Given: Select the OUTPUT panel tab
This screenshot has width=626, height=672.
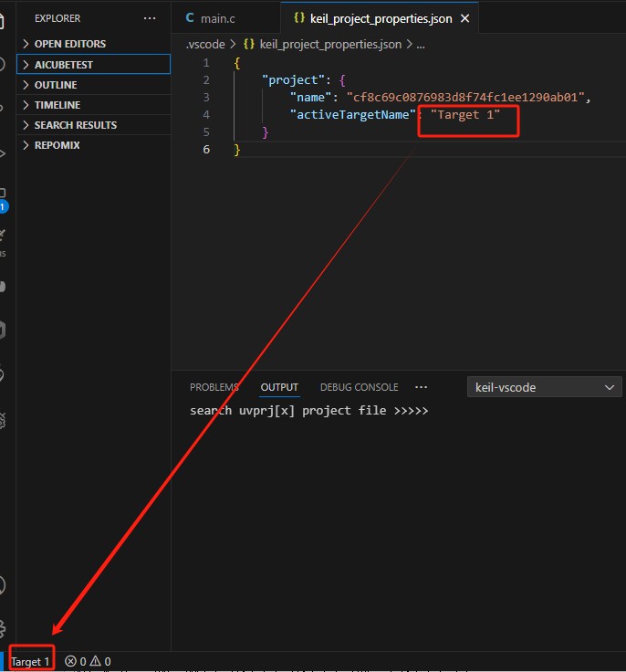Looking at the screenshot, I should tap(279, 387).
